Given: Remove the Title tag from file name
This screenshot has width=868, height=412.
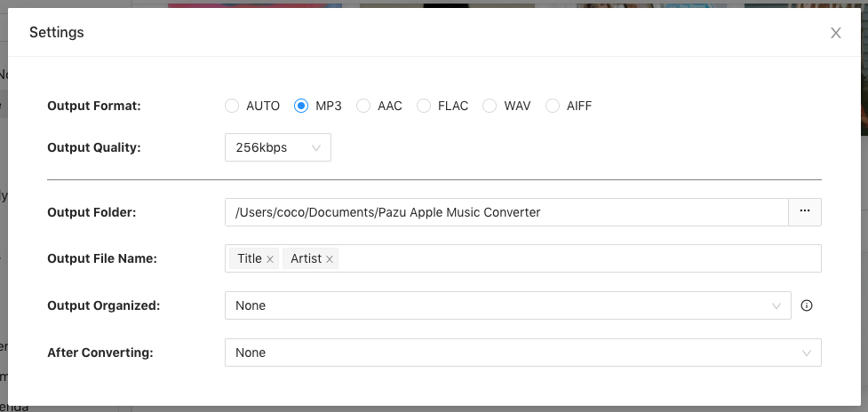Looking at the screenshot, I should (270, 259).
